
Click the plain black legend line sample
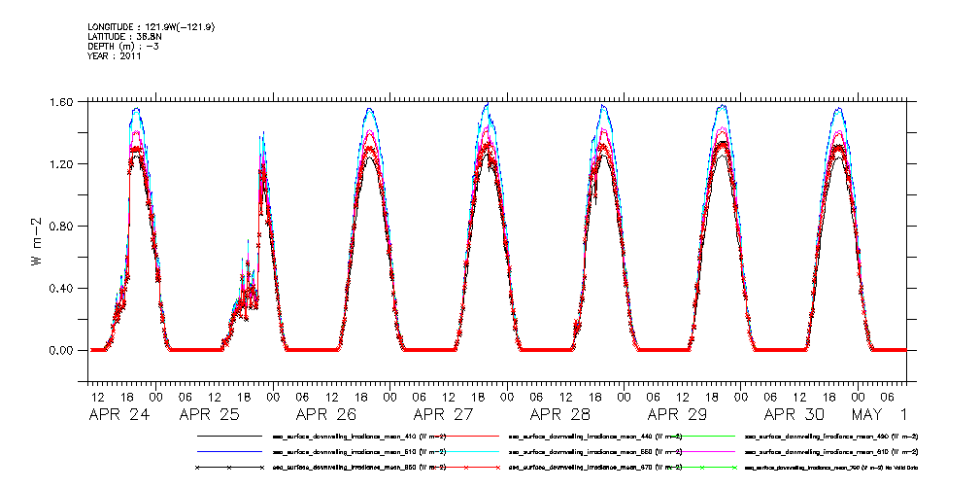[229, 436]
